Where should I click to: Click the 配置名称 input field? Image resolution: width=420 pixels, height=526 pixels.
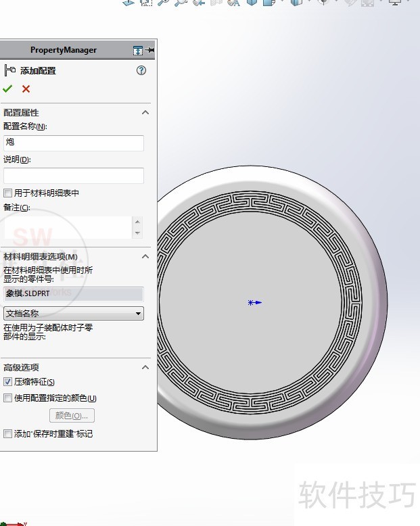(74, 143)
